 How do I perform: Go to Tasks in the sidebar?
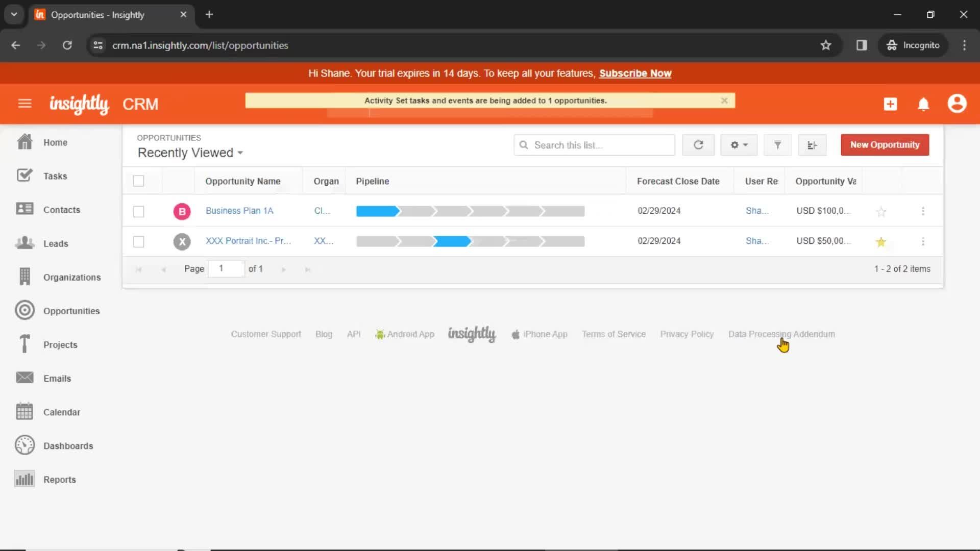(x=55, y=176)
